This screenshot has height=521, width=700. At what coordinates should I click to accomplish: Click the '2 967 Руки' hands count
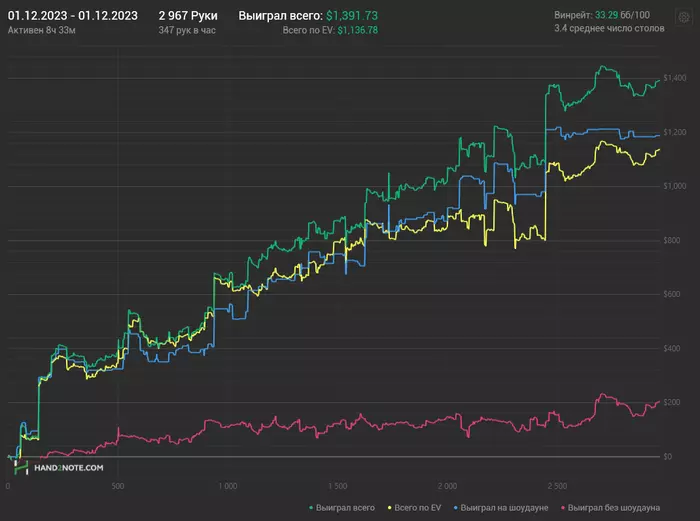pyautogui.click(x=188, y=16)
